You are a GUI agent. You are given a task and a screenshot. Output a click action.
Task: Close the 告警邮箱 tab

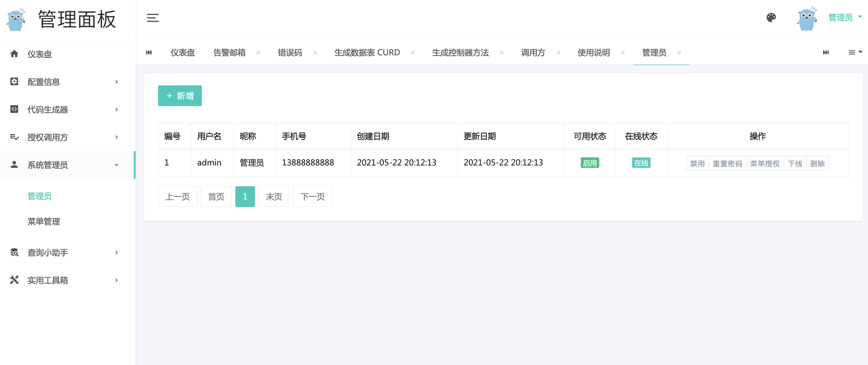tap(258, 52)
